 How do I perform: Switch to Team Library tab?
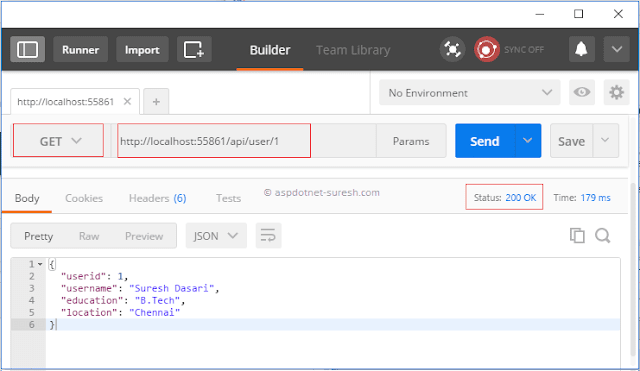[x=353, y=50]
